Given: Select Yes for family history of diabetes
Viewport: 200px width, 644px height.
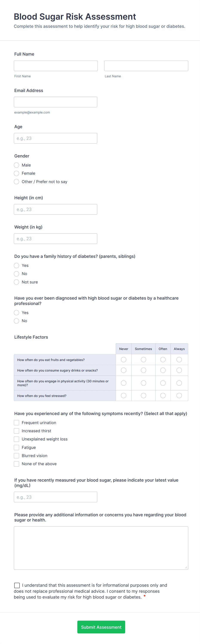Looking at the screenshot, I should coord(17,266).
